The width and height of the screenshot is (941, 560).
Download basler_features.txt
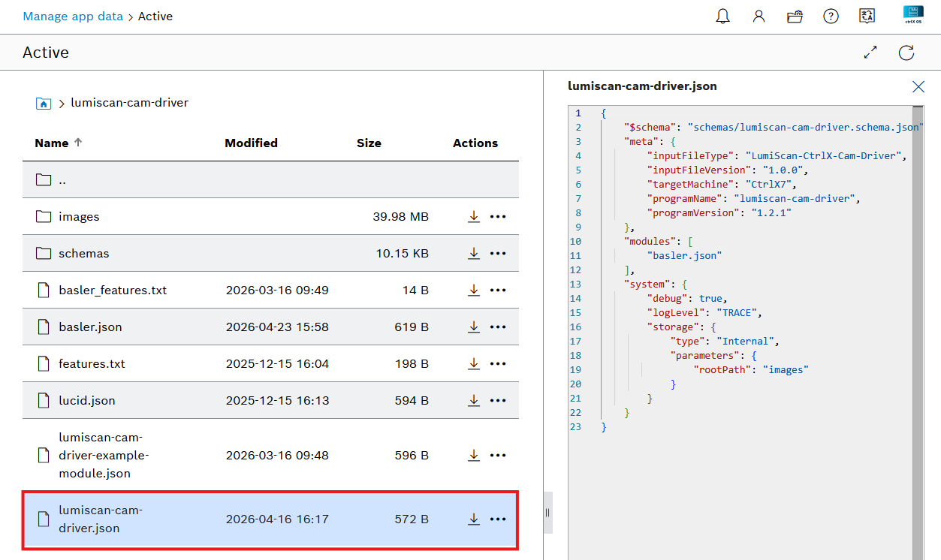474,291
